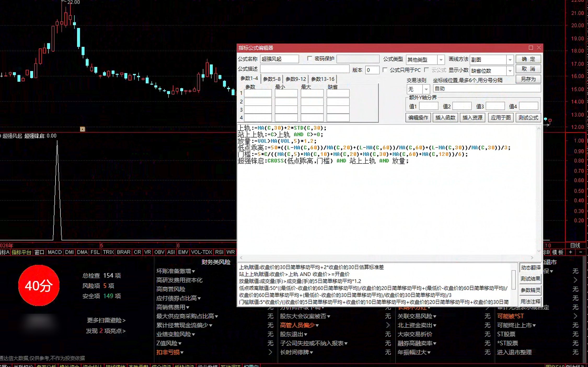This screenshot has width=588, height=367.
Task: Click the 值1 input field
Action: point(429,106)
